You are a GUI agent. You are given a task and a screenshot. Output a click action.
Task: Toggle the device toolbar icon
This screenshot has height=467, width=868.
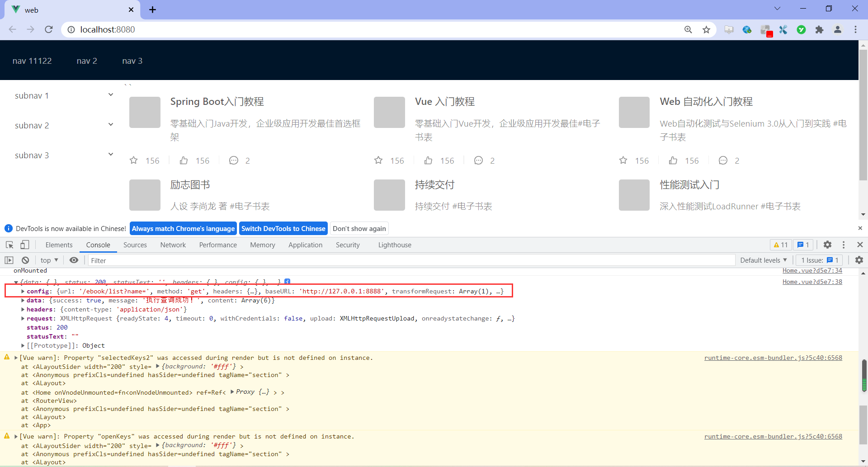pos(25,245)
